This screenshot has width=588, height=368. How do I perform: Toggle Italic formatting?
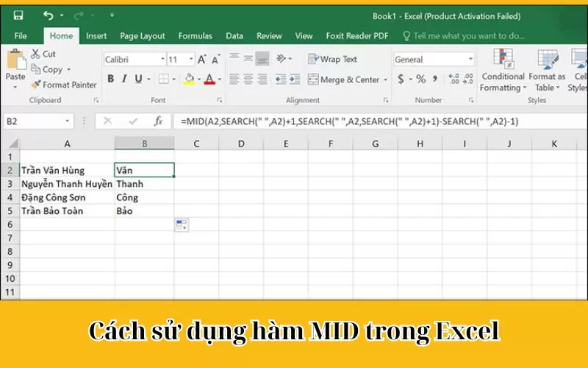[x=124, y=79]
